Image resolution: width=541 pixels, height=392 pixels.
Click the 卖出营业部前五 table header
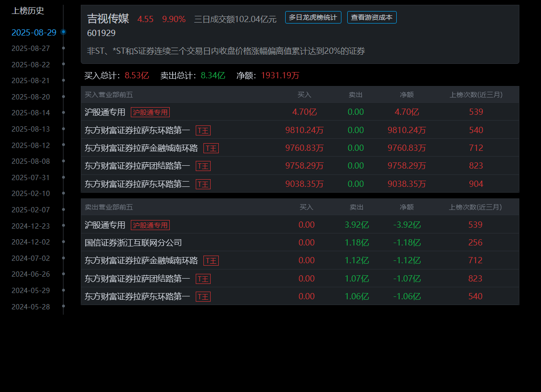point(109,207)
